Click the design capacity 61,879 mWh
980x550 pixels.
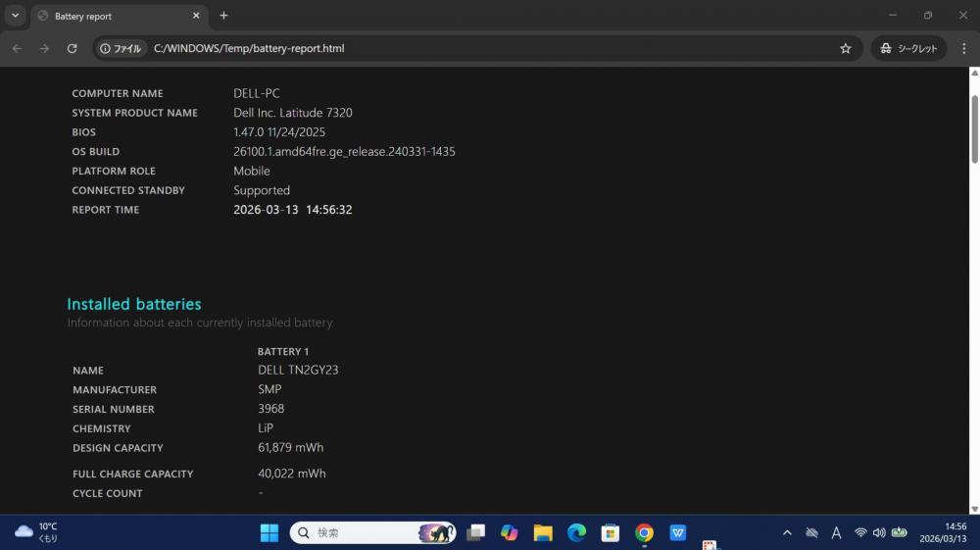click(x=291, y=447)
